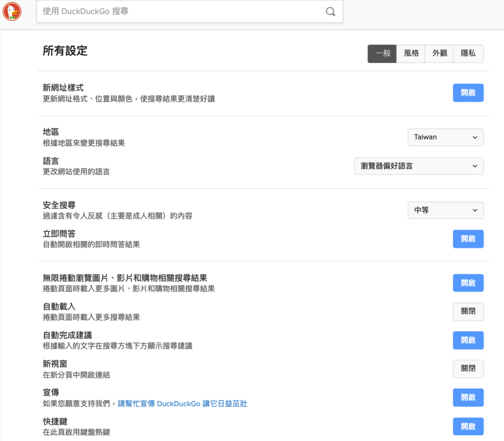Click the 在新分頁中開啟連結 description

tap(76, 375)
